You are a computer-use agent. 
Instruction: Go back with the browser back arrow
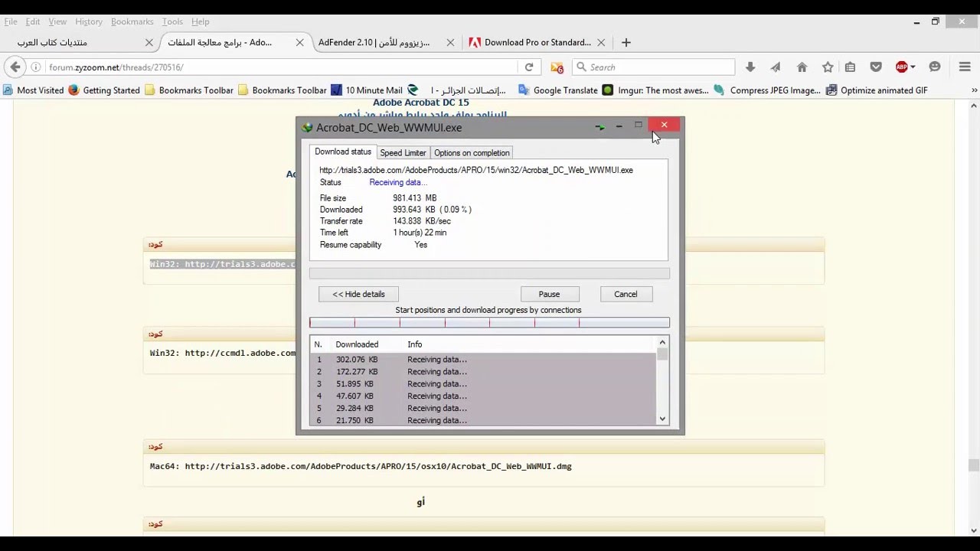point(15,67)
